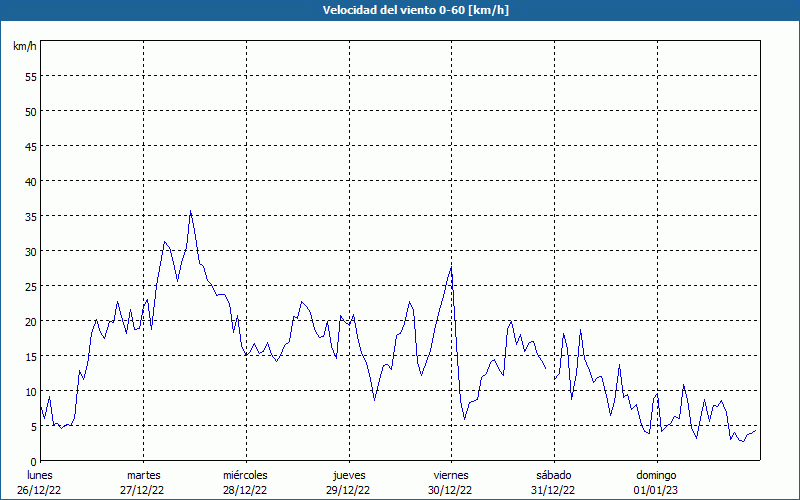The image size is (800, 500).
Task: Select the 25 tick label on the y-axis
Action: (x=31, y=286)
